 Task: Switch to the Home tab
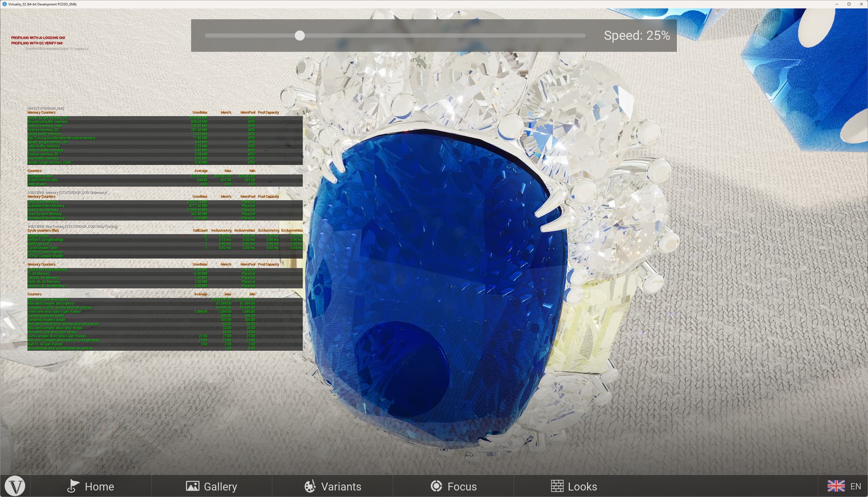[99, 486]
